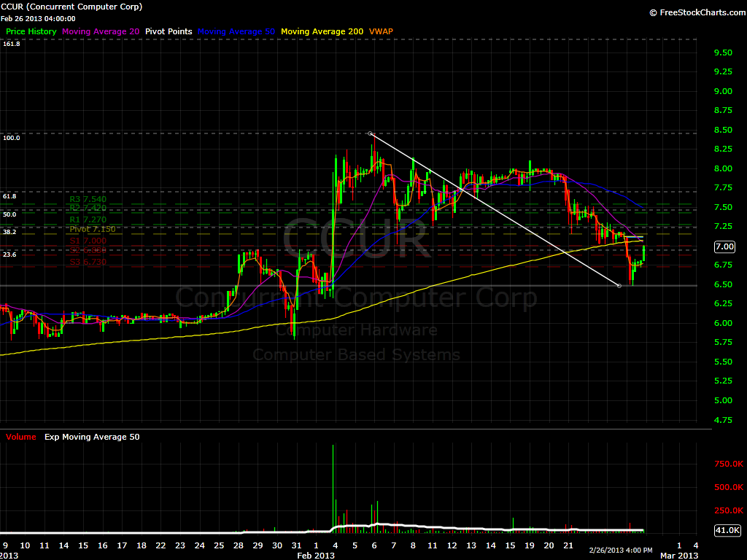Click the 9.50 price axis label
Image resolution: width=747 pixels, height=560 pixels.
(x=723, y=52)
